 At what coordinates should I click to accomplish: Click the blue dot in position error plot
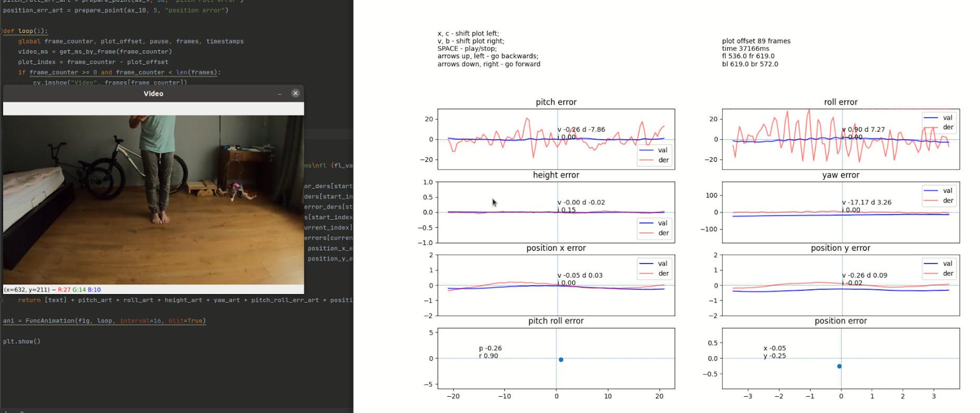pyautogui.click(x=839, y=367)
